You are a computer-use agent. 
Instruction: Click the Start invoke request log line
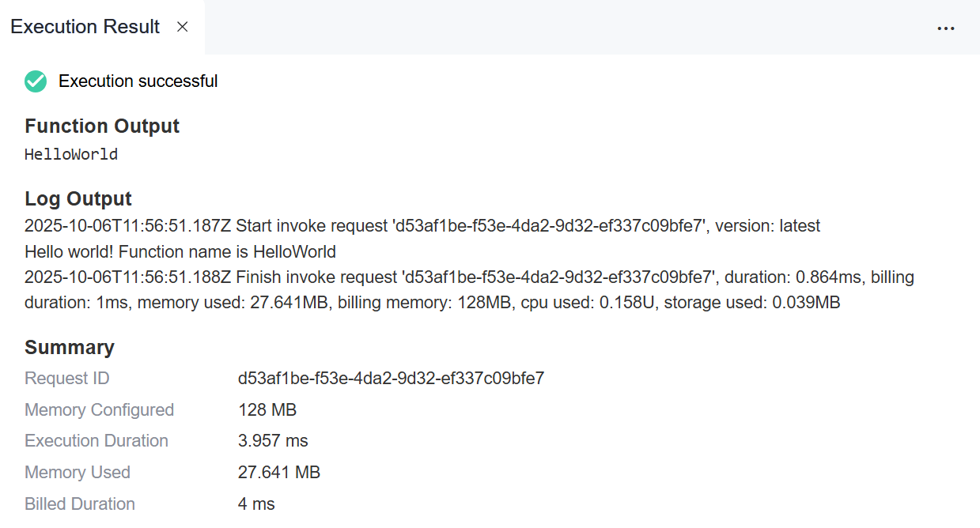click(422, 226)
